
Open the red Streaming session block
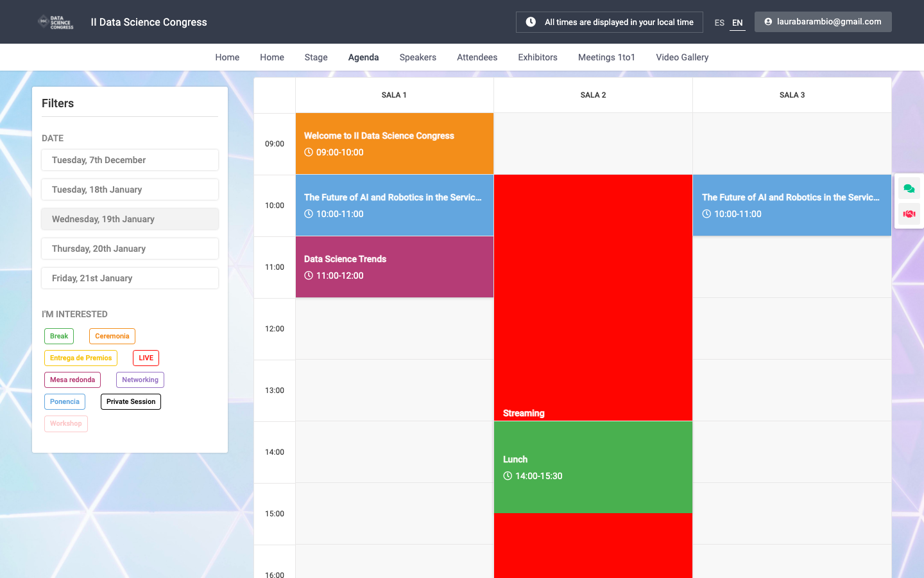593,298
